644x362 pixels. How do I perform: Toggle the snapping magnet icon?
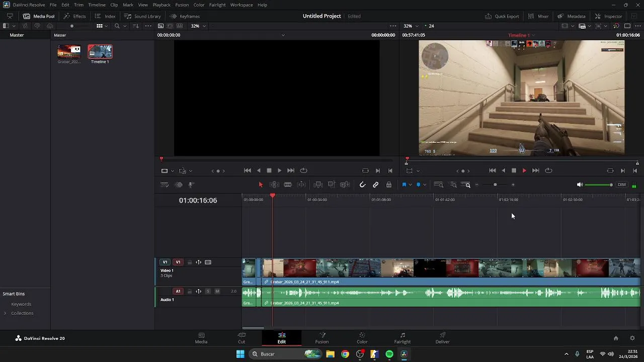click(x=362, y=185)
